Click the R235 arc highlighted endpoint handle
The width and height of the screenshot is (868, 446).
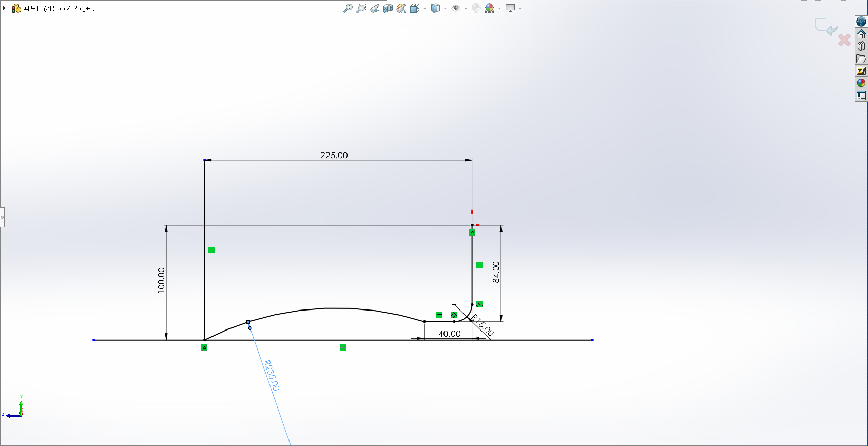pyautogui.click(x=248, y=322)
